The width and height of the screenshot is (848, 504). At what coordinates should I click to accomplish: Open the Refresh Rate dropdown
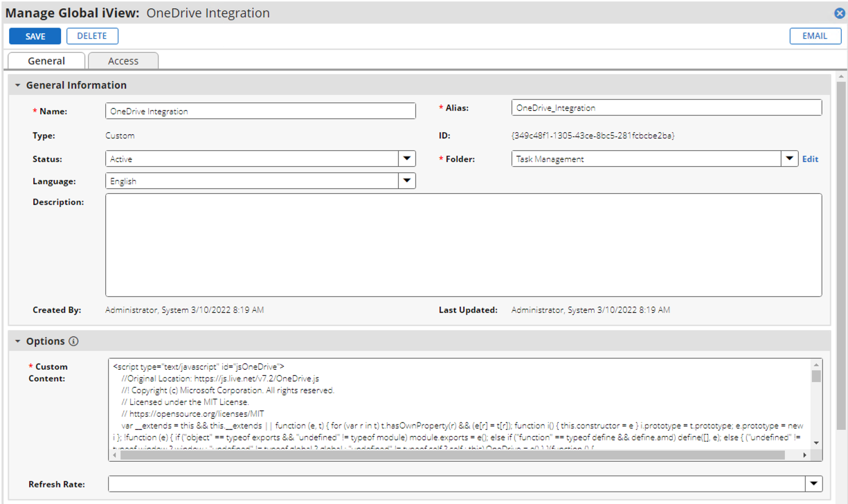pyautogui.click(x=814, y=483)
